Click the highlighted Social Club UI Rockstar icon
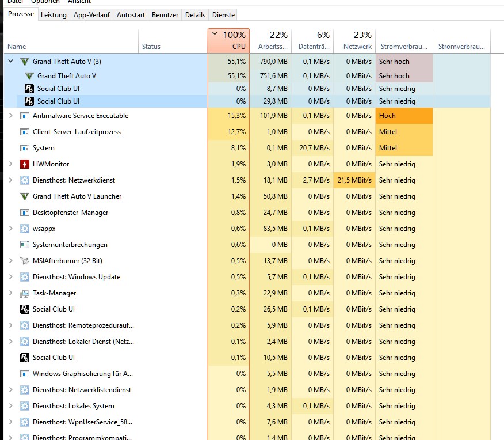The width and height of the screenshot is (504, 440). (x=29, y=101)
